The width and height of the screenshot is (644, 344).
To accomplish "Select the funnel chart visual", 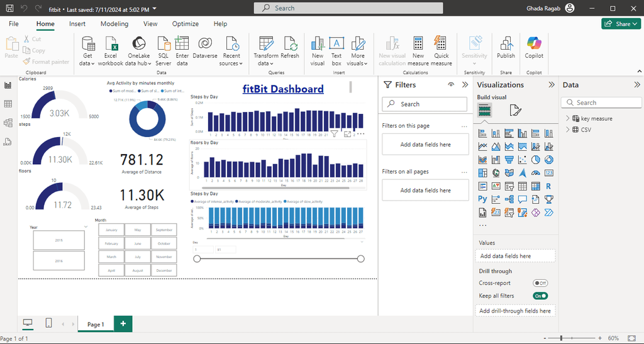I will click(x=509, y=160).
